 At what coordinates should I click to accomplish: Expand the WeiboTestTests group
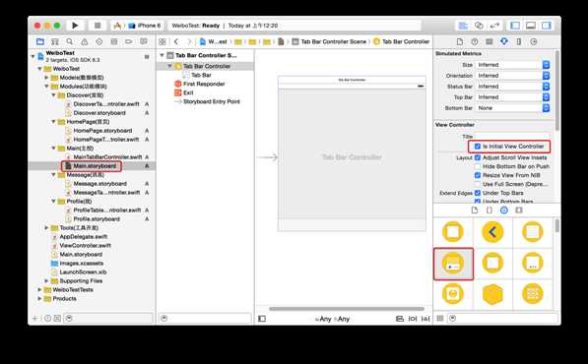click(39, 289)
